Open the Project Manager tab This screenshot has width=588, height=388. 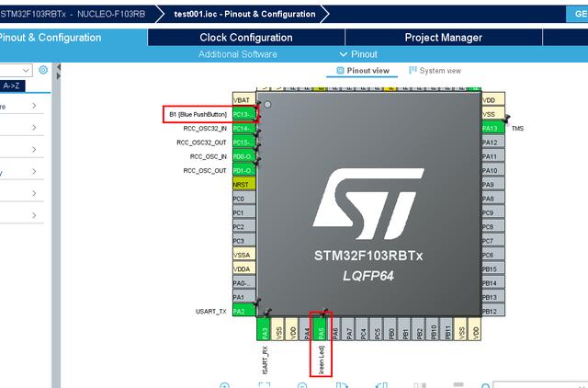[x=444, y=38]
